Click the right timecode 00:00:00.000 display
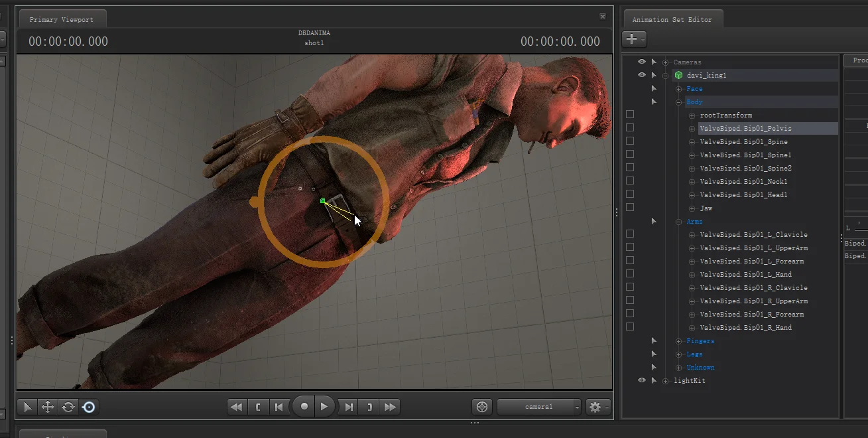868x438 pixels. coord(560,41)
